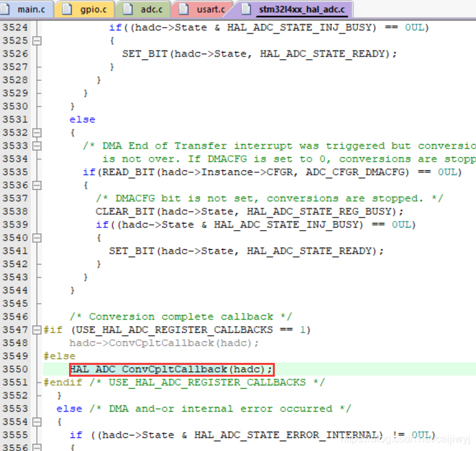
Task: Click the 'DMACFG bit is not set' comment
Action: [270, 199]
